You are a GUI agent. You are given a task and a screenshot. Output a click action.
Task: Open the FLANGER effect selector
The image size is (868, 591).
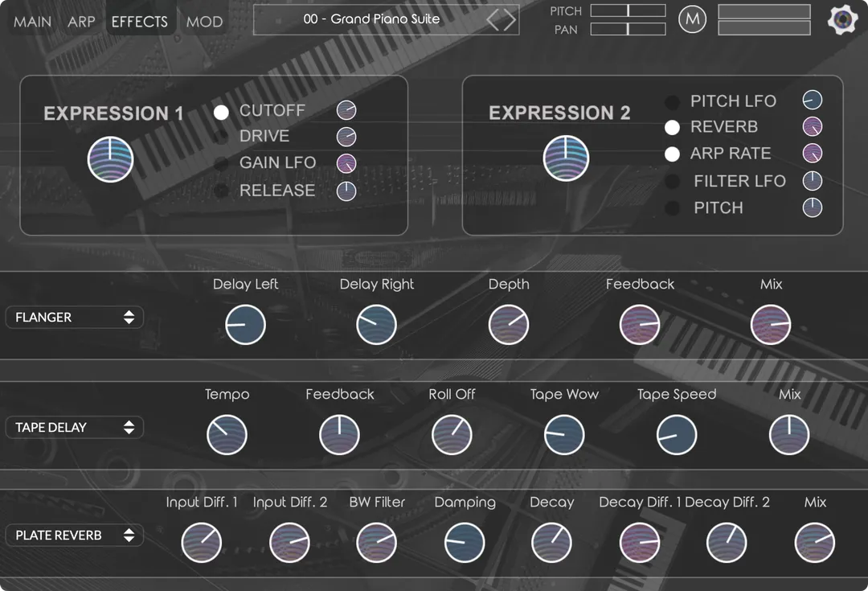(74, 317)
